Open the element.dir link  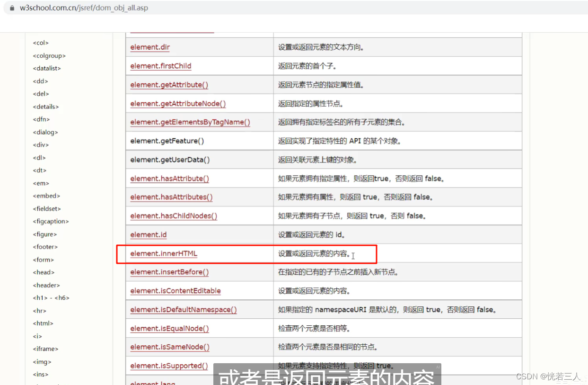pyautogui.click(x=150, y=47)
